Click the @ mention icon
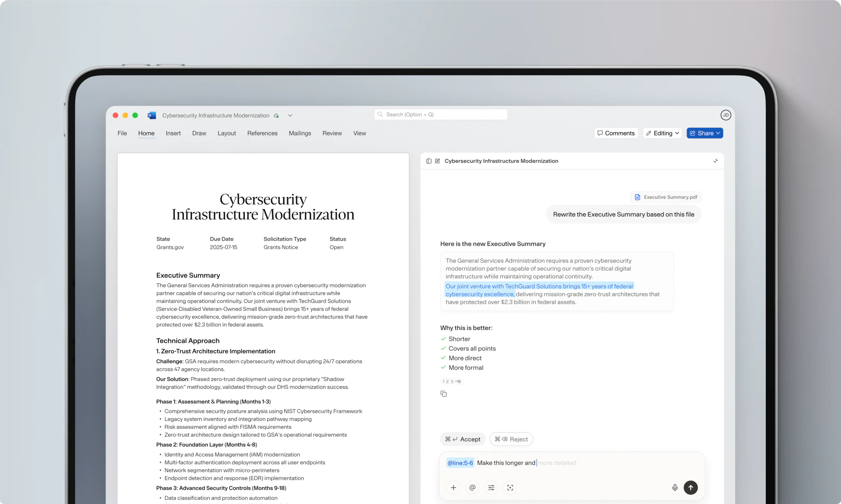 pyautogui.click(x=472, y=488)
